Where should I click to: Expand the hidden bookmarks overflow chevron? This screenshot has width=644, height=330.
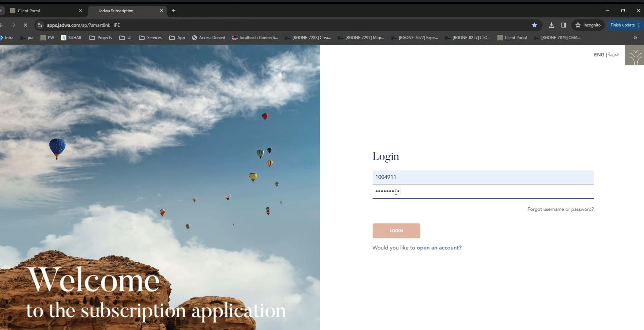tap(635, 38)
